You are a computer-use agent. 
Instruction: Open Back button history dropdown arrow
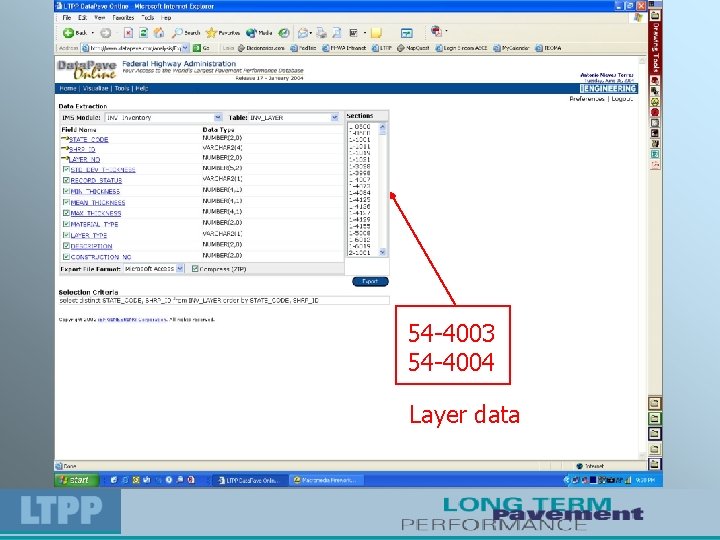pos(92,33)
